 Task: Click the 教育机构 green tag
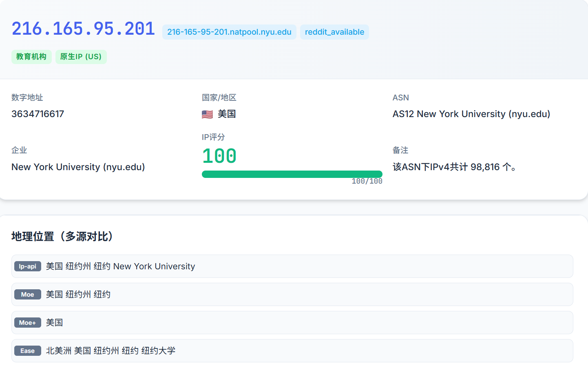[31, 57]
